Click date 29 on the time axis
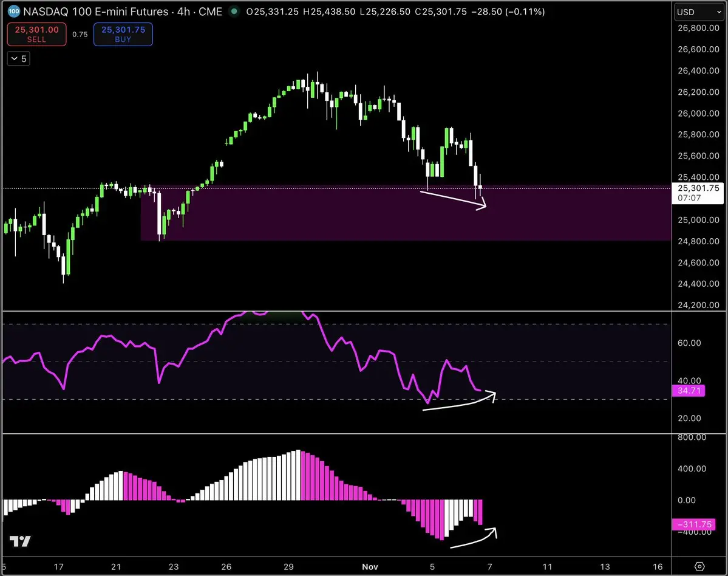Screen dimensions: 728x576 pyautogui.click(x=288, y=567)
